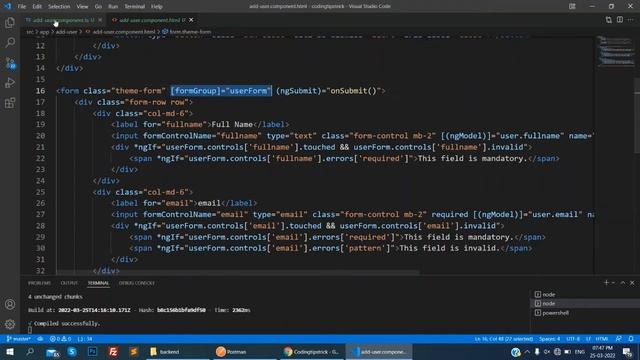Open the Manage gear icon
The width and height of the screenshot is (640, 360).
coord(10,324)
